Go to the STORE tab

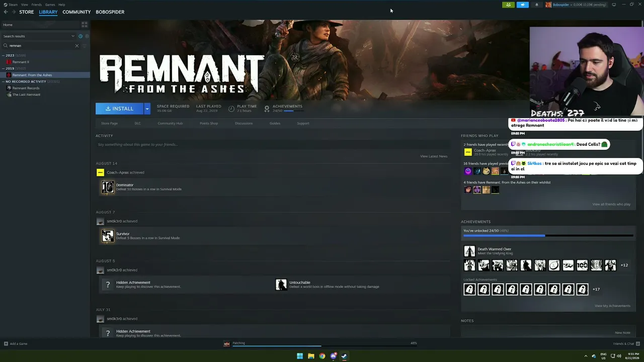point(27,12)
